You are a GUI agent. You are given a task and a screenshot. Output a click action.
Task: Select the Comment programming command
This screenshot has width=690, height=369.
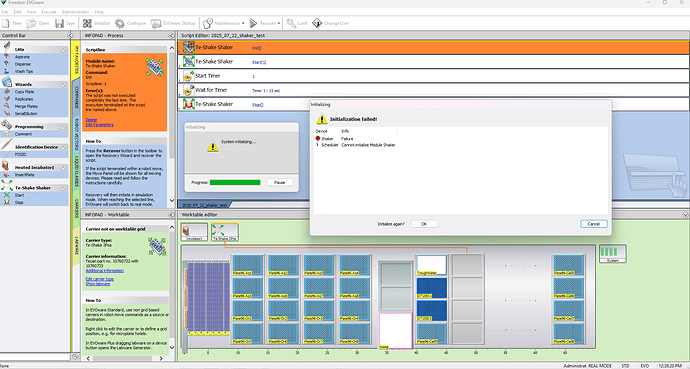23,134
